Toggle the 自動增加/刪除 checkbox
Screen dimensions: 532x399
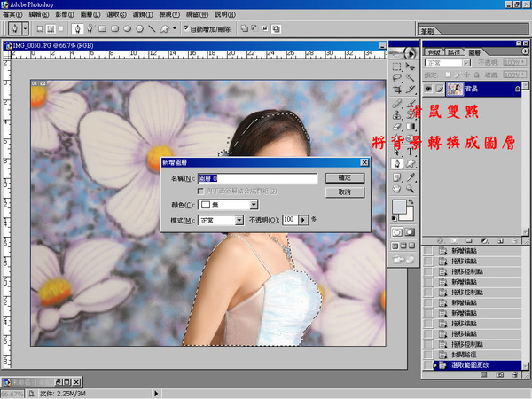pos(184,28)
